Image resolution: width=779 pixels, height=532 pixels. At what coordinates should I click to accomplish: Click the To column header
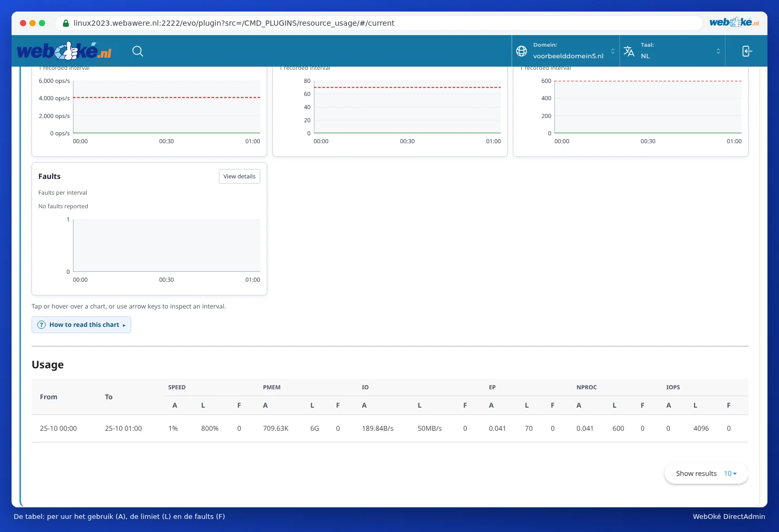(109, 397)
